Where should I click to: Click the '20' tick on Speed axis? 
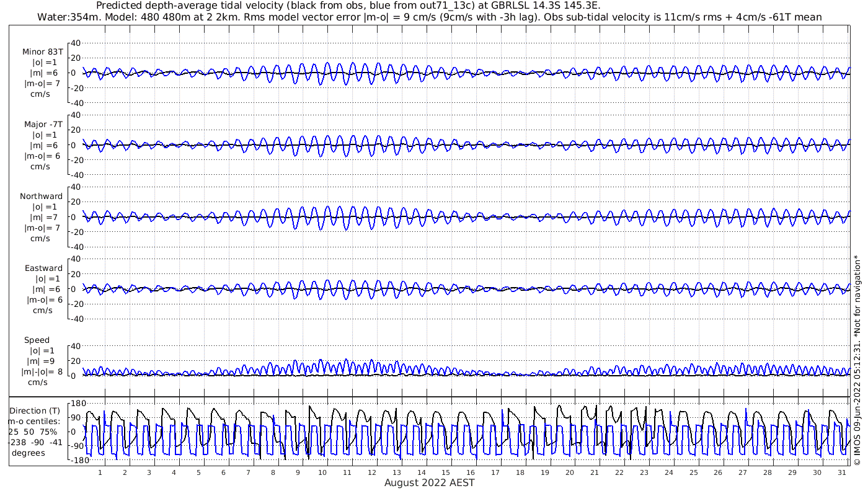coord(76,361)
